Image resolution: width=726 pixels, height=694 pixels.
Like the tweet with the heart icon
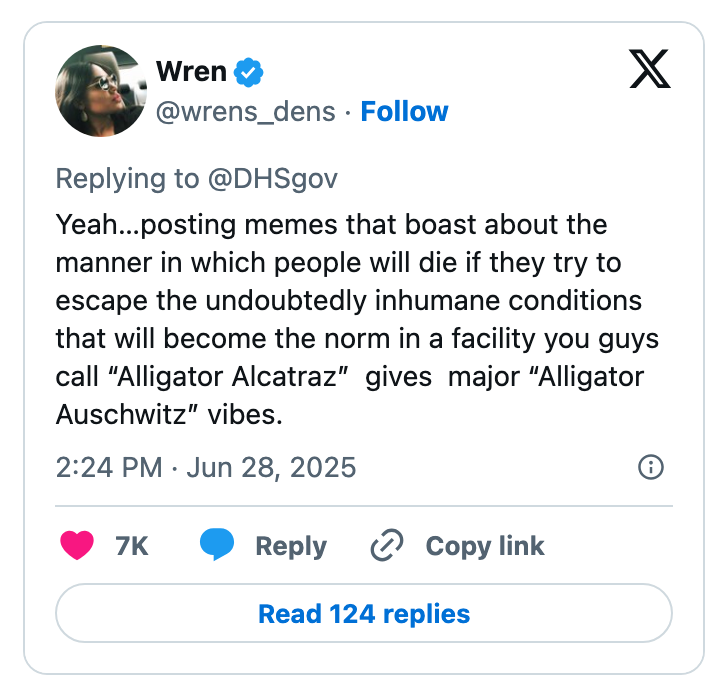pyautogui.click(x=77, y=546)
